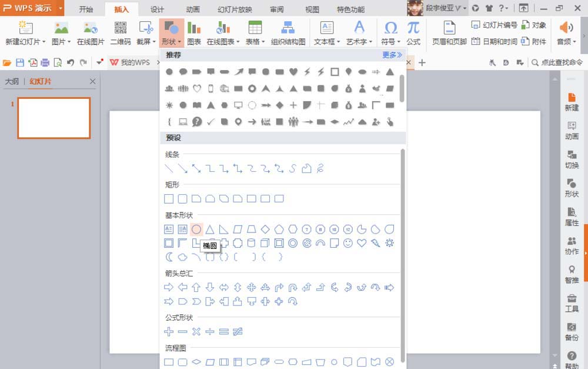Insert an online picture (在线图片)
The width and height of the screenshot is (588, 369).
point(91,33)
